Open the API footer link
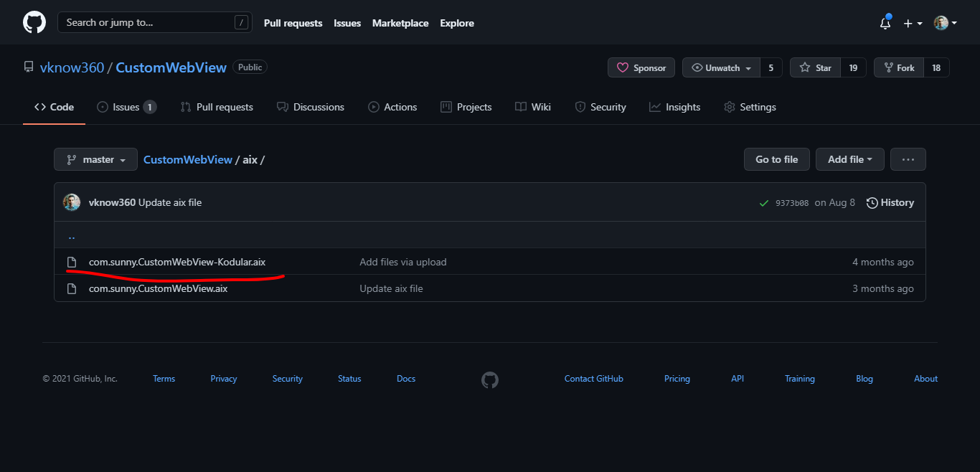Screen dimensions: 980x472 (738, 379)
